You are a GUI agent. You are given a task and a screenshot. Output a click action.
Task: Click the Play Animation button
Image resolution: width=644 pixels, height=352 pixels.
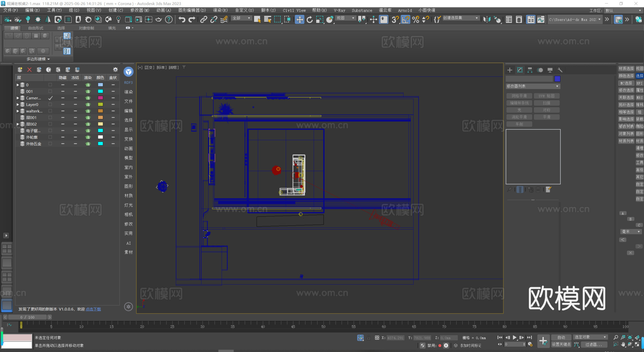coord(514,337)
